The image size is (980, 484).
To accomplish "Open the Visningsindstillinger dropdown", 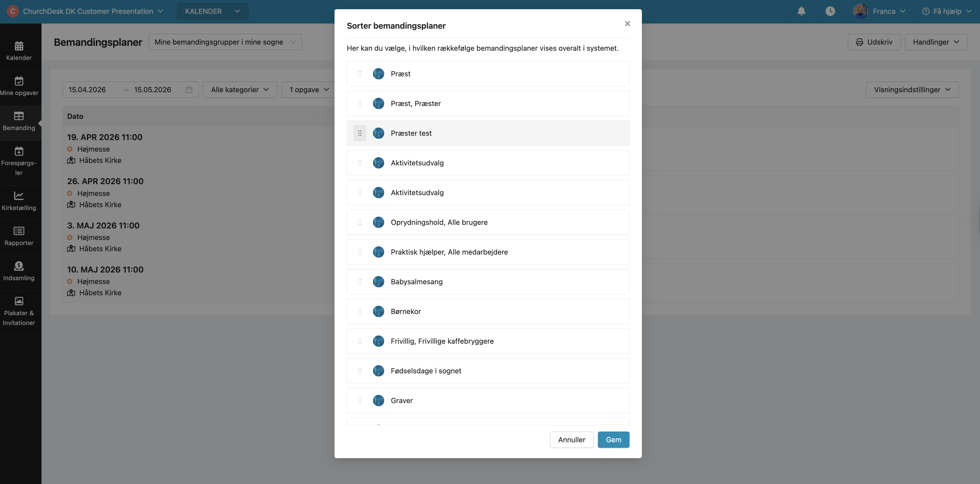I will 912,89.
